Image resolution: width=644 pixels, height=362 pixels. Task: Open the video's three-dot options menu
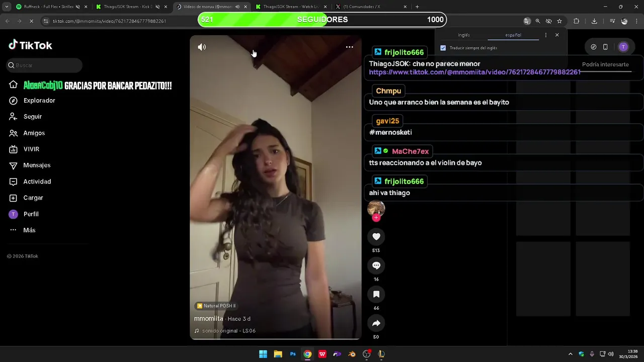(x=350, y=47)
